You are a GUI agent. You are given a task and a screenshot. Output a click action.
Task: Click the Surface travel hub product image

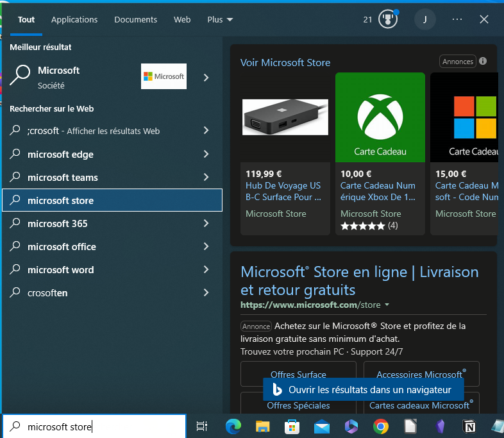285,117
